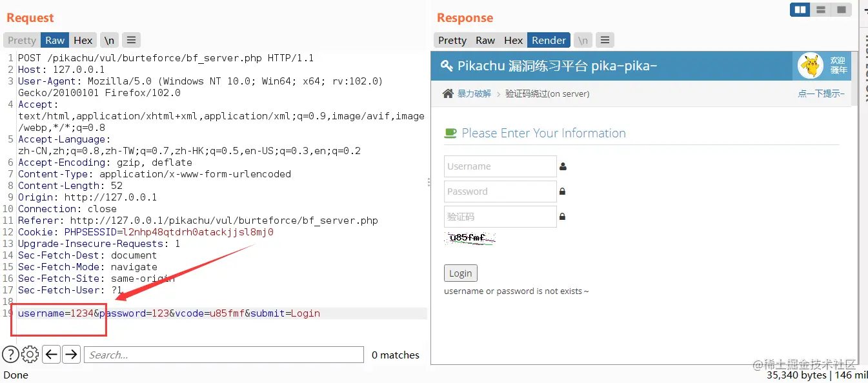Click the 0 matches search result label
Image resolution: width=868 pixels, height=383 pixels.
coord(396,355)
